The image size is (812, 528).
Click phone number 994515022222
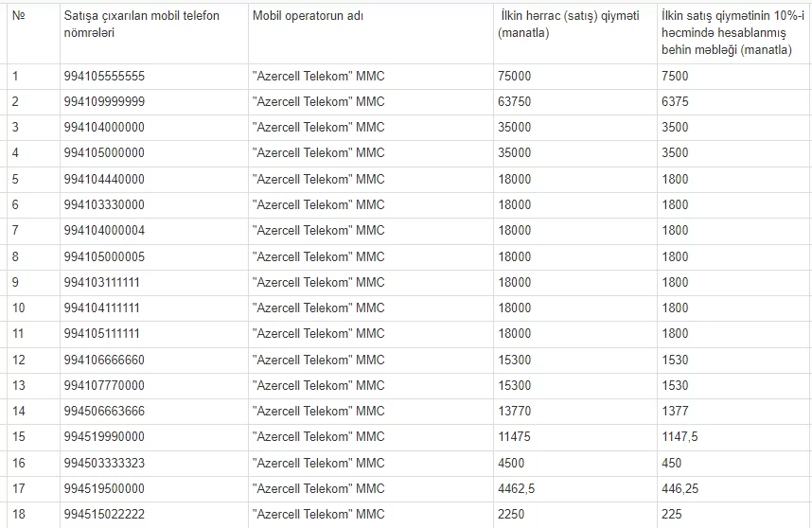tap(104, 515)
